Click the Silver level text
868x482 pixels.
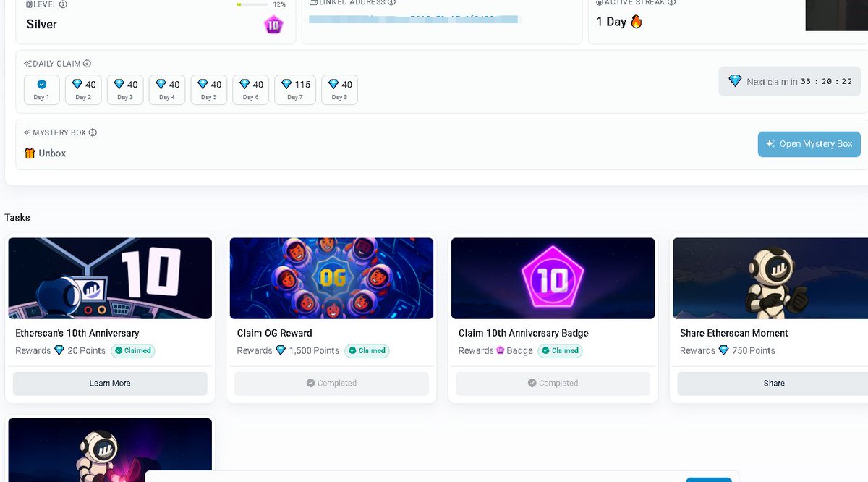tap(41, 24)
